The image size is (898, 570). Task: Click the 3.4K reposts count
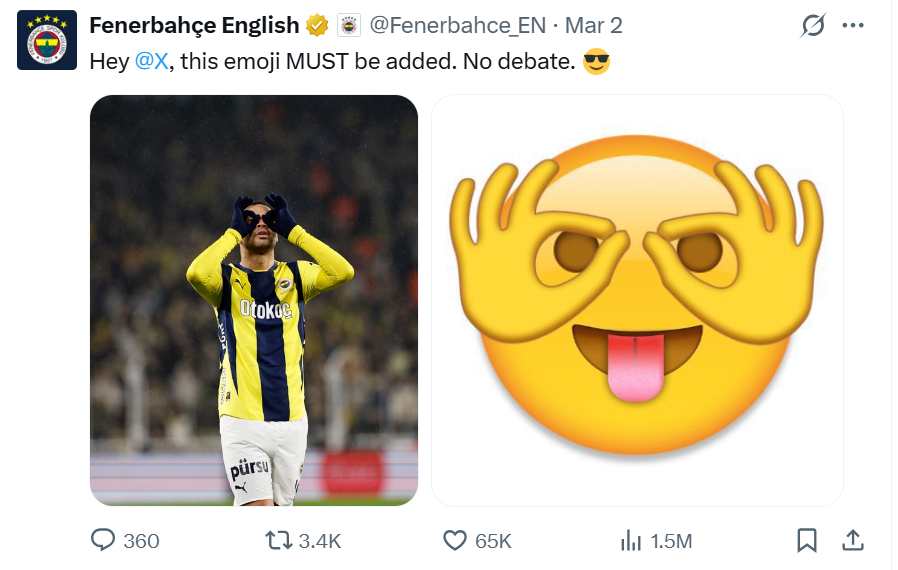coord(320,541)
